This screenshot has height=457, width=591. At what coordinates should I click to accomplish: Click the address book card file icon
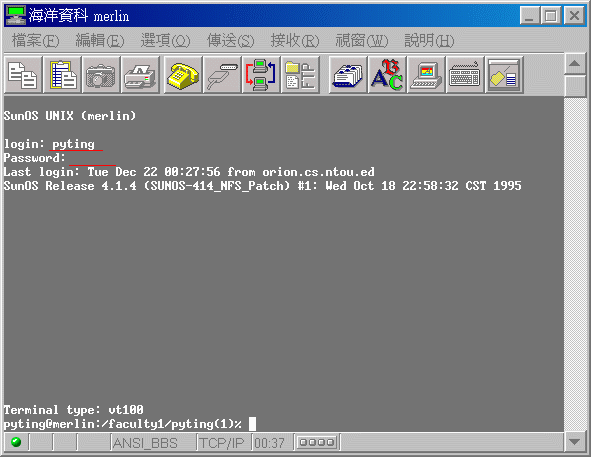[348, 75]
